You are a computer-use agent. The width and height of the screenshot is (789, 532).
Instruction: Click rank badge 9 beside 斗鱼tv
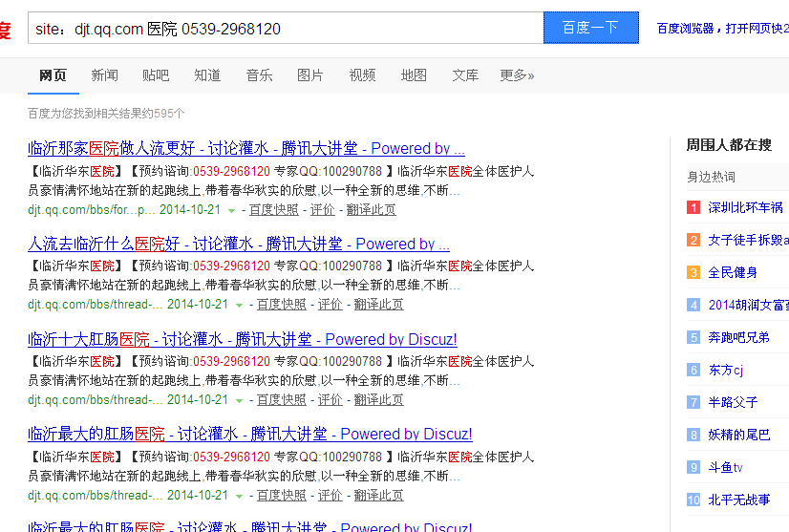click(x=693, y=468)
